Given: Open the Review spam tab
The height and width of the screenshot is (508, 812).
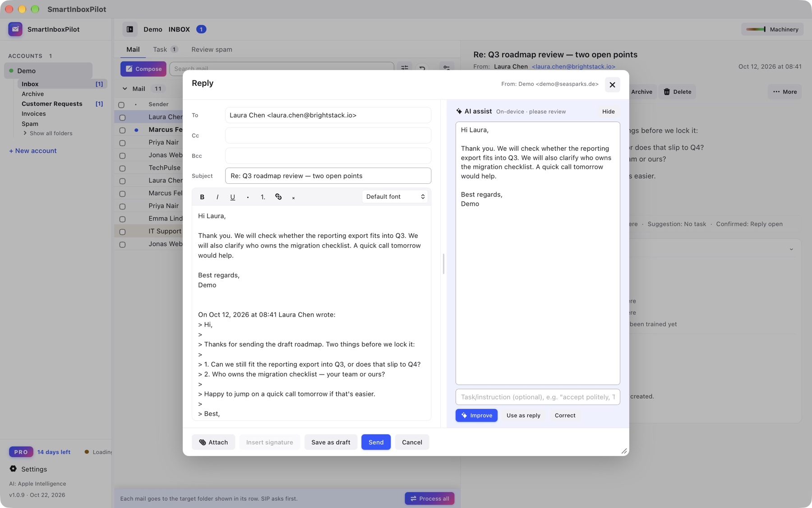Looking at the screenshot, I should [212, 49].
